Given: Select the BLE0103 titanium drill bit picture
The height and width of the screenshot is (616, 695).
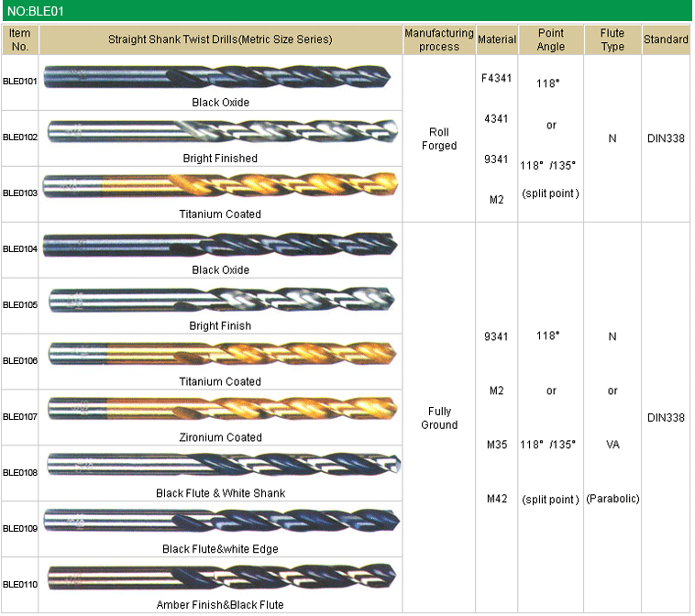Looking at the screenshot, I should pos(220,187).
